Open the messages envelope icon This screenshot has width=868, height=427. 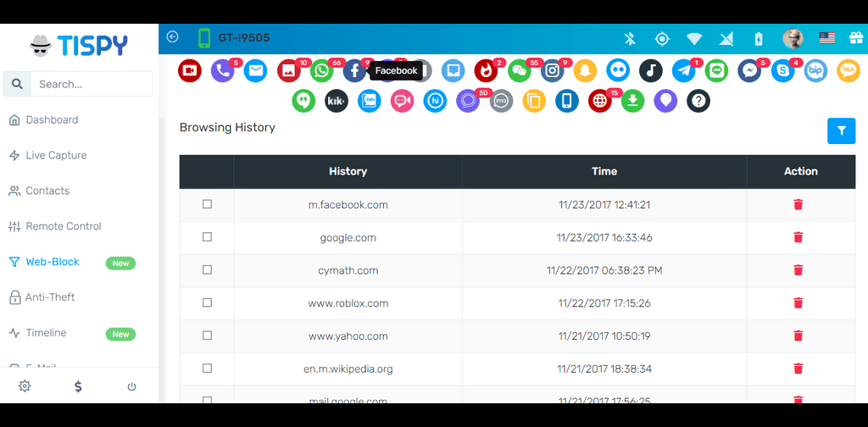[255, 71]
